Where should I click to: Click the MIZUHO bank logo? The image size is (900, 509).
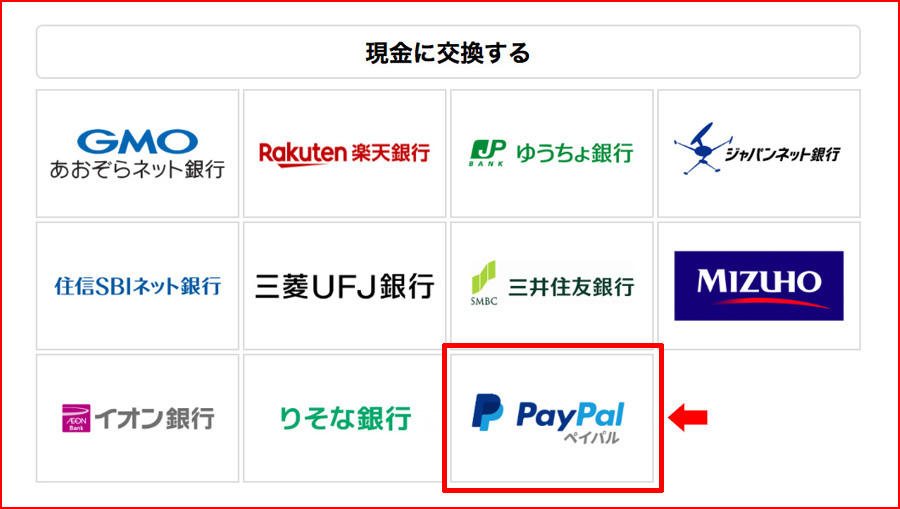[759, 286]
